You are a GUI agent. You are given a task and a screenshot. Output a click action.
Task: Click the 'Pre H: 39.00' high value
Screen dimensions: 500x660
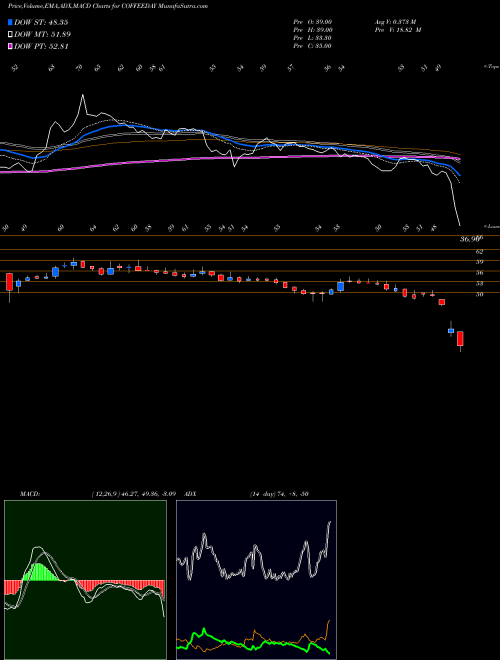tap(313, 29)
